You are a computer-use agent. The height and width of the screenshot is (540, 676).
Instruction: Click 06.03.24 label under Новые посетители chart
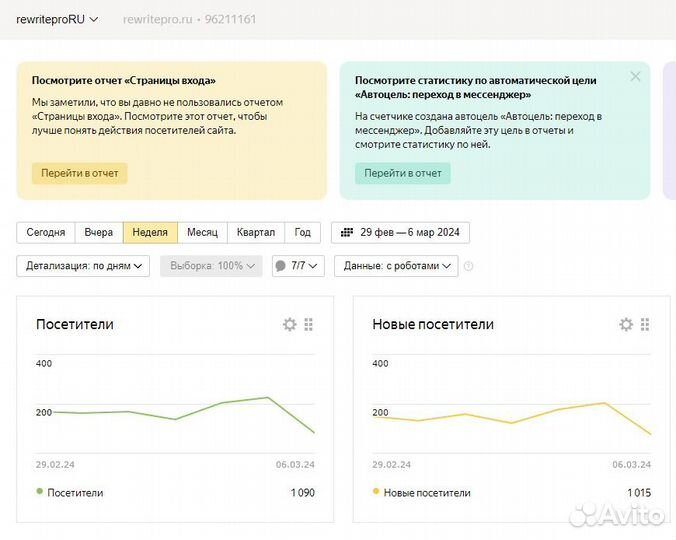[x=632, y=465]
